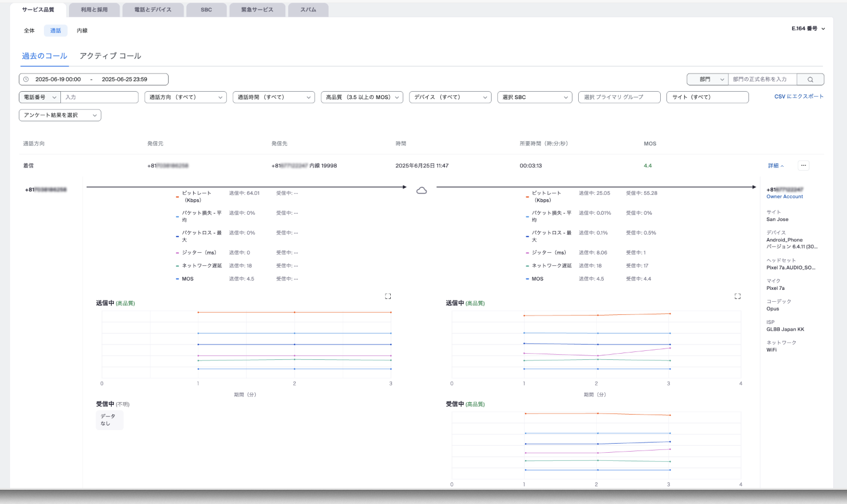Click the phone number 入力 field

[x=99, y=97]
